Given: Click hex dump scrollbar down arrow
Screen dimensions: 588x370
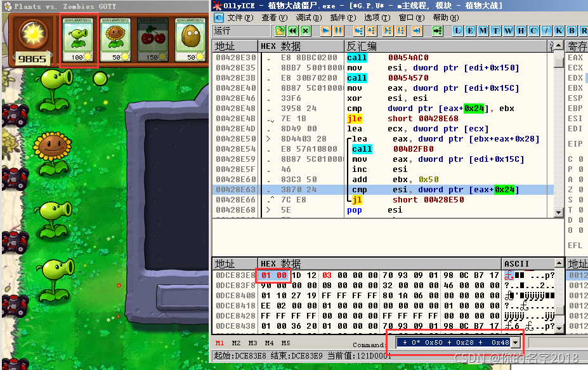Looking at the screenshot, I should 559,328.
